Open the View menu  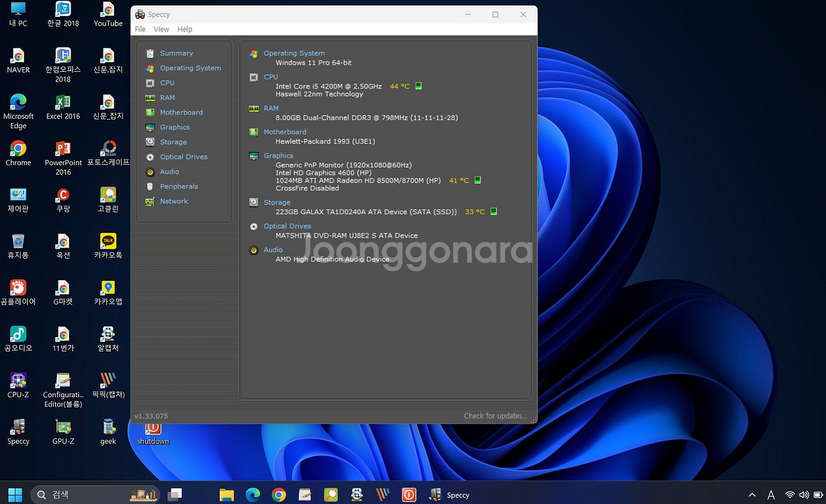161,30
